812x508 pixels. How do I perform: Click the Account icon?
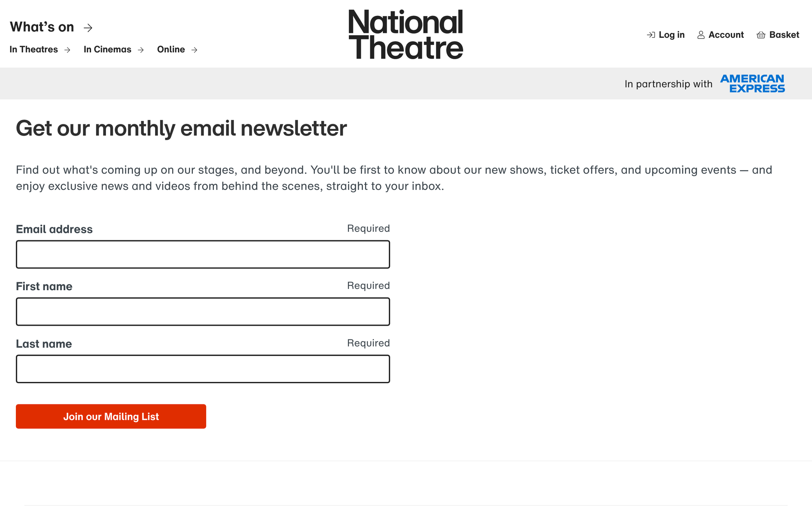tap(700, 34)
